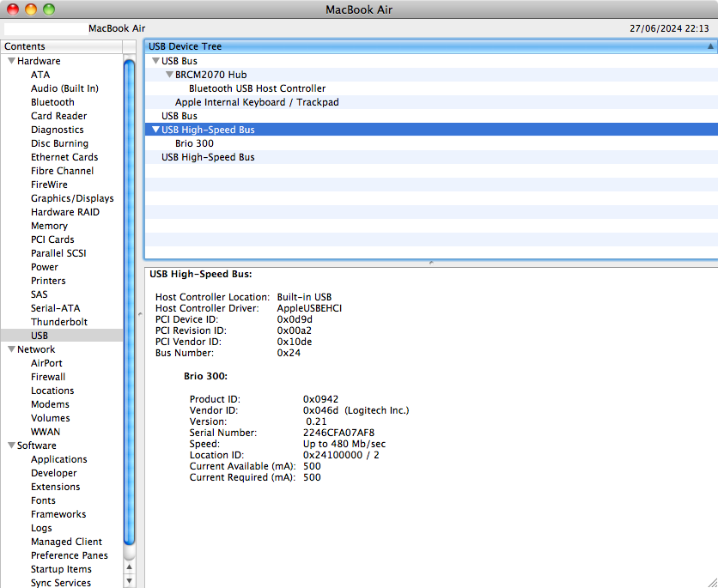Image resolution: width=718 pixels, height=588 pixels.
Task: Select the last USB High-Speed Bus row
Action: point(431,157)
